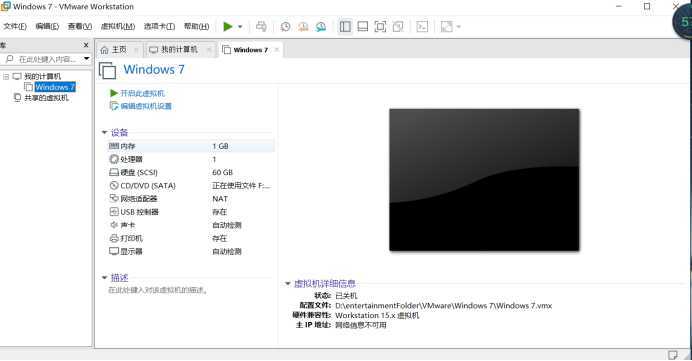Click the library search input field
This screenshot has height=361, width=692.
click(42, 59)
